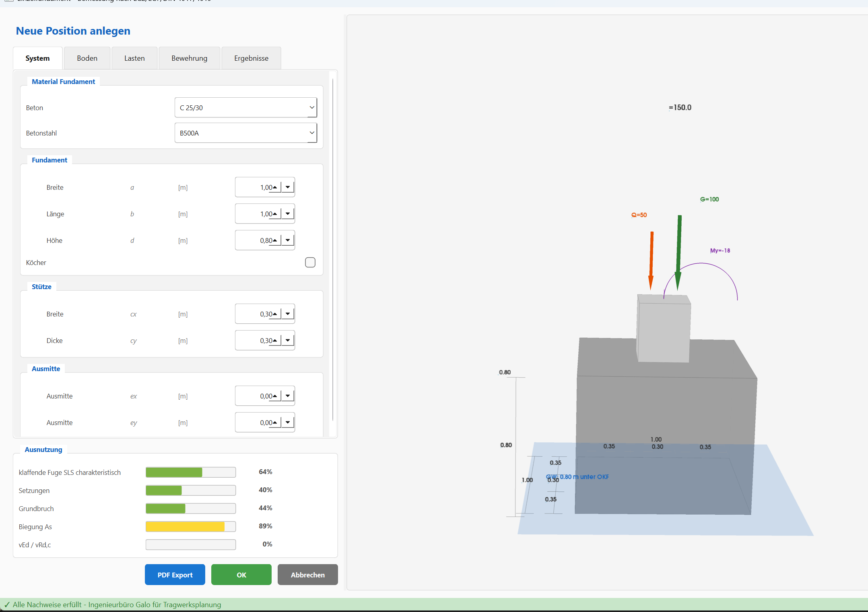Screen dimensions: 868x612
Task: Click the 'Stütze' group title
Action: point(41,287)
